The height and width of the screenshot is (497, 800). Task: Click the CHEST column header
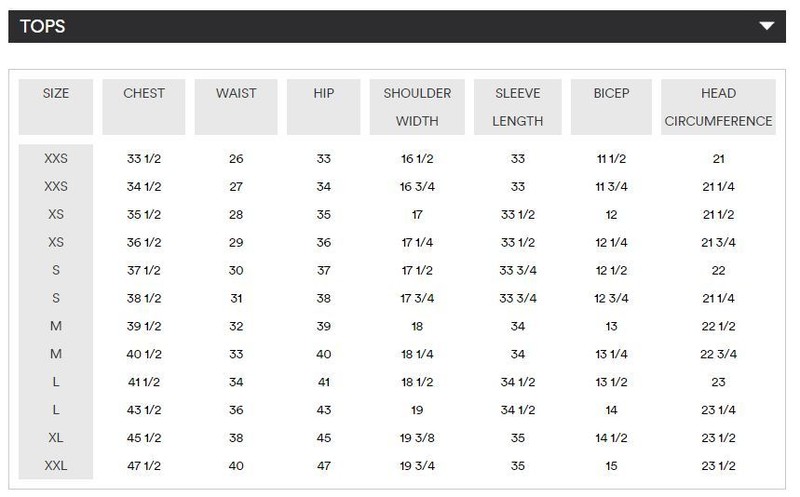click(144, 94)
